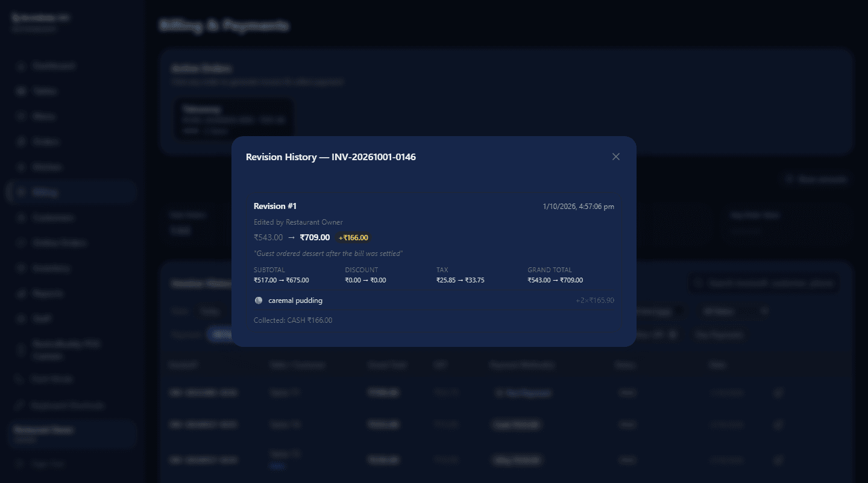Click 'Edited by Restaurant Owner' text
Image resolution: width=868 pixels, height=483 pixels.
pyautogui.click(x=298, y=222)
